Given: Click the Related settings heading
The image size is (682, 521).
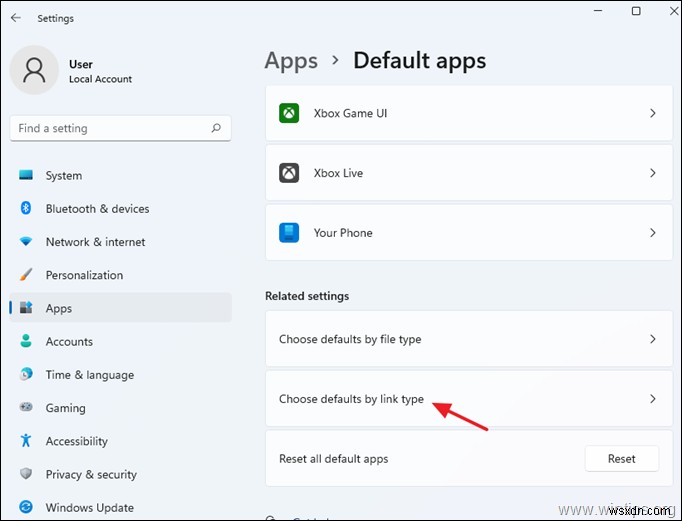Looking at the screenshot, I should tap(307, 296).
